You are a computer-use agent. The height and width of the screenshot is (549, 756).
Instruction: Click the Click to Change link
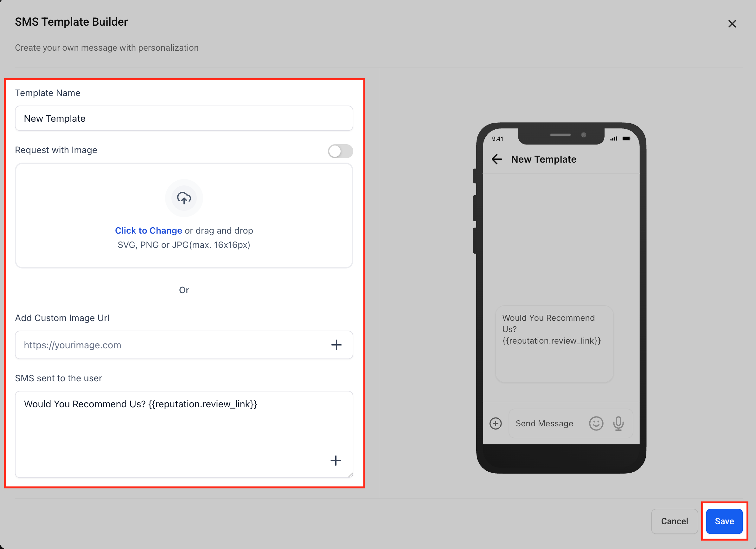(148, 230)
